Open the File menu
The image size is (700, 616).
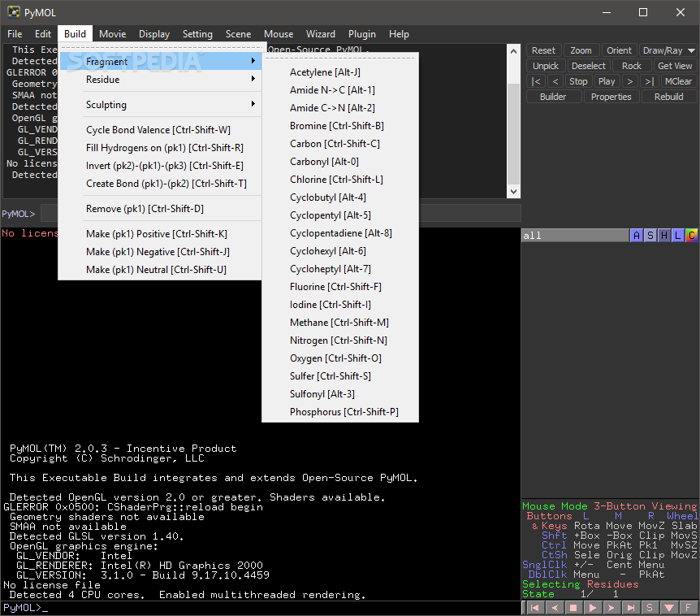pyautogui.click(x=15, y=34)
